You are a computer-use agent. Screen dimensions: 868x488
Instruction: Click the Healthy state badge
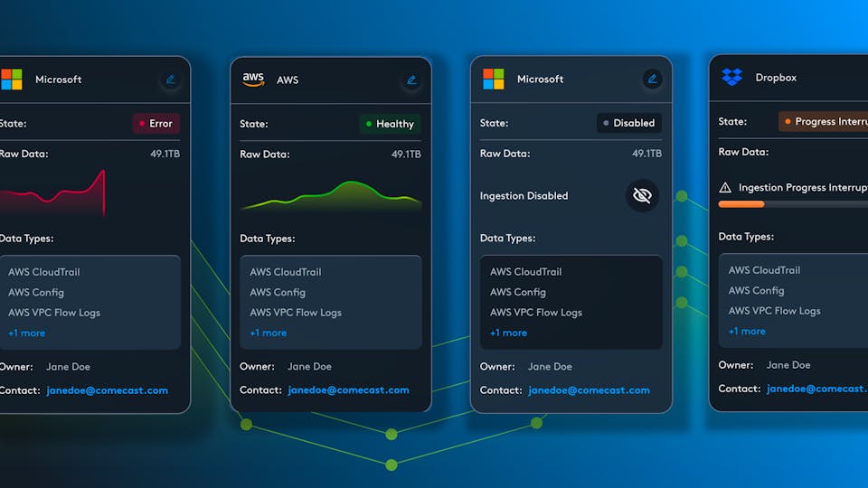390,124
